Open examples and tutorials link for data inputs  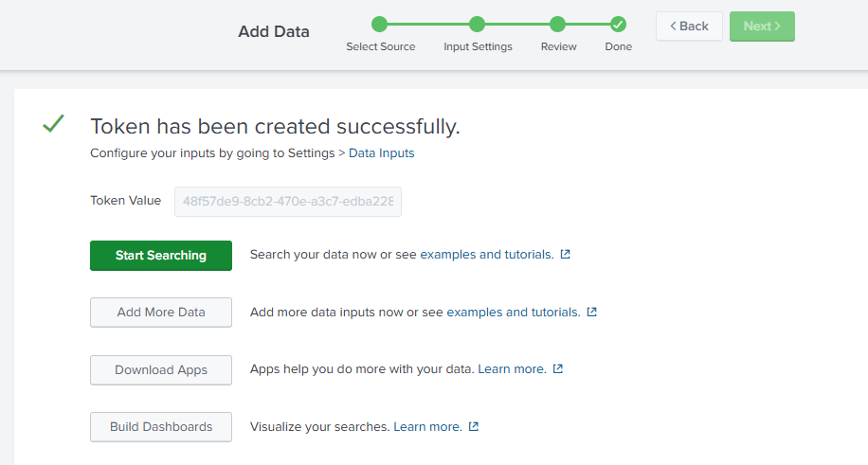(514, 313)
